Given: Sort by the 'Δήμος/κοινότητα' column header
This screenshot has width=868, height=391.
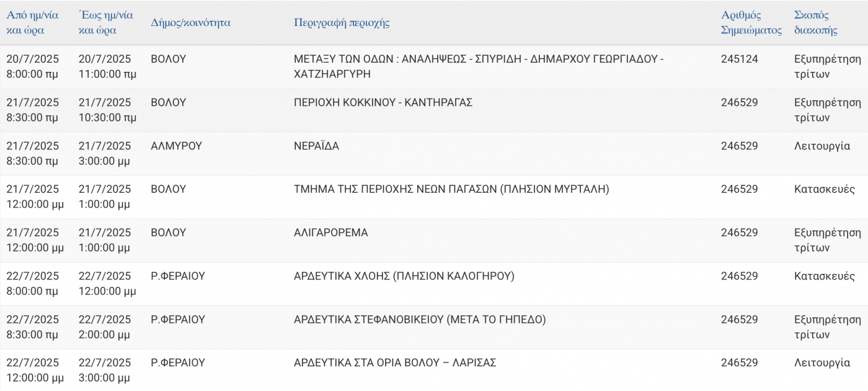Looking at the screenshot, I should coord(190,23).
